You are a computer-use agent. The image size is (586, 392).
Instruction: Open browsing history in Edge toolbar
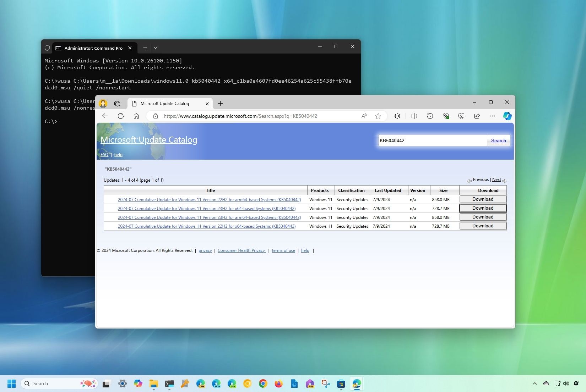pos(430,116)
